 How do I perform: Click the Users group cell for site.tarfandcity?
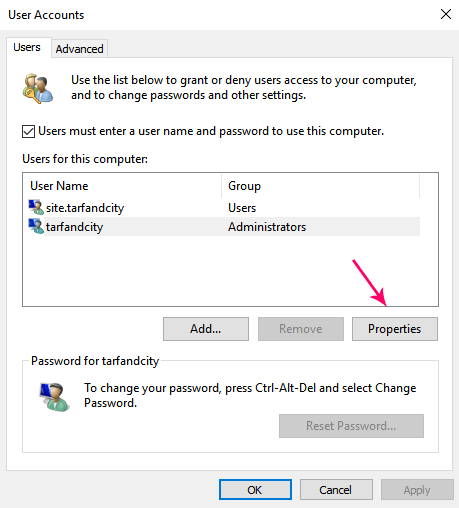tap(242, 208)
